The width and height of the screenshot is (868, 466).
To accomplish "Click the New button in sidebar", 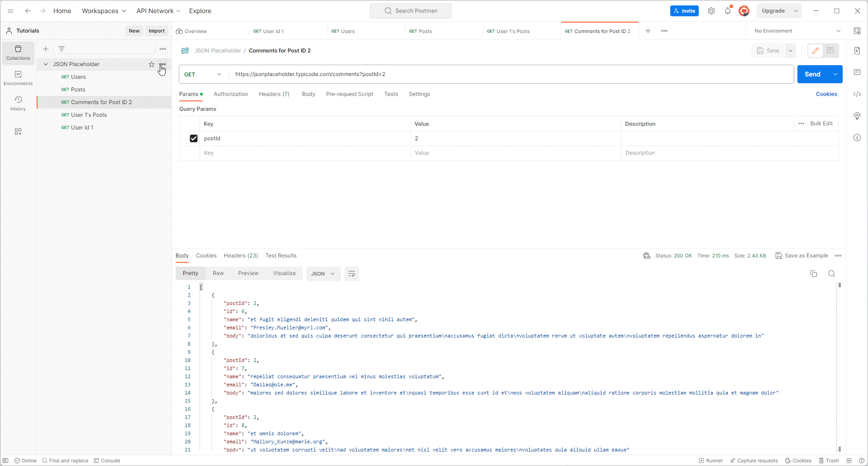I will (x=134, y=31).
